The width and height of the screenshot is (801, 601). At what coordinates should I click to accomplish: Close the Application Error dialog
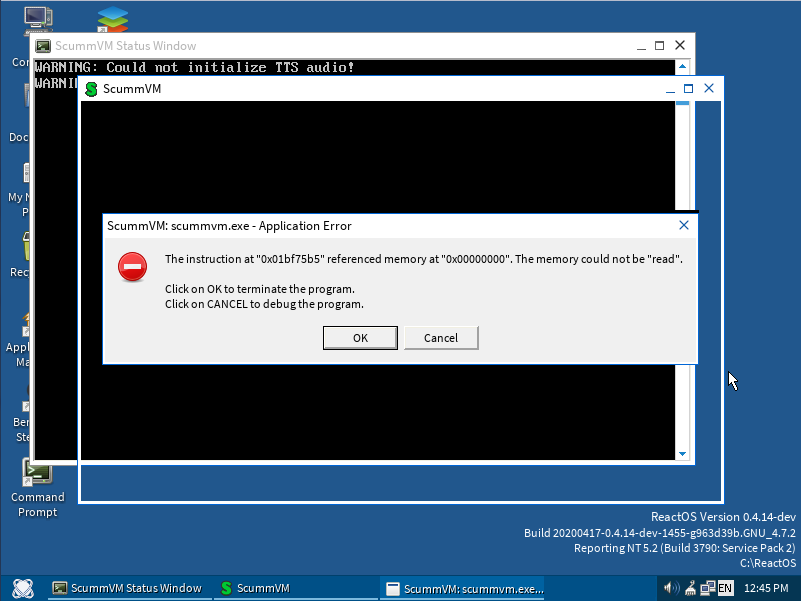(684, 225)
